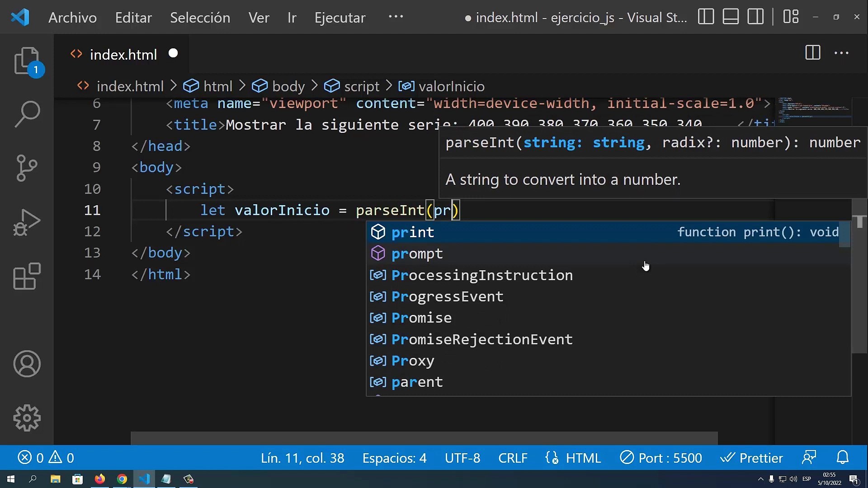Viewport: 868px width, 488px height.
Task: Toggle the primary sidebar layout control
Action: (706, 17)
